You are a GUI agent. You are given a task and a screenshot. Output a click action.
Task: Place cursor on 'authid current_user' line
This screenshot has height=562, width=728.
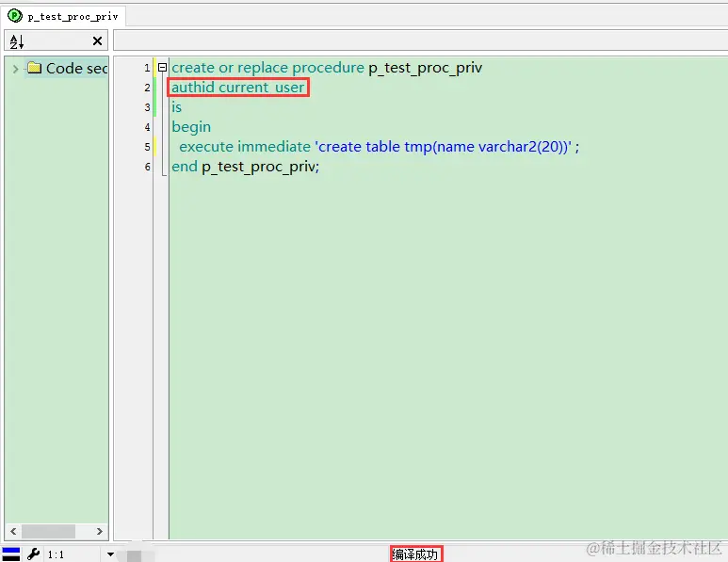(x=237, y=88)
